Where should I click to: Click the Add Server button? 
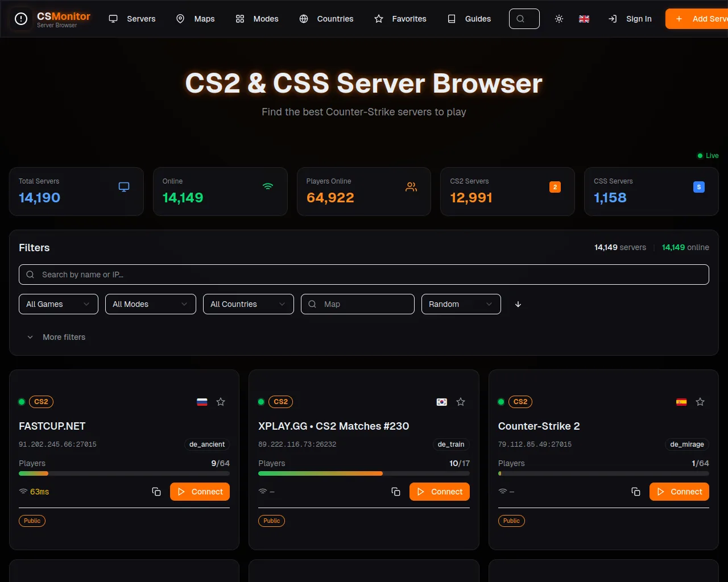[x=697, y=19]
